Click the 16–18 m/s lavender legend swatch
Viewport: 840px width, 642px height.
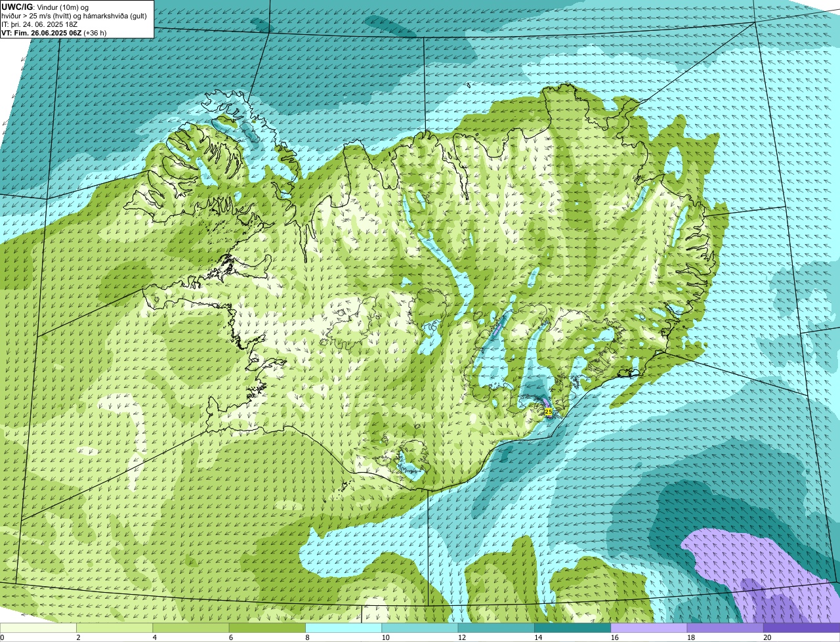click(649, 628)
